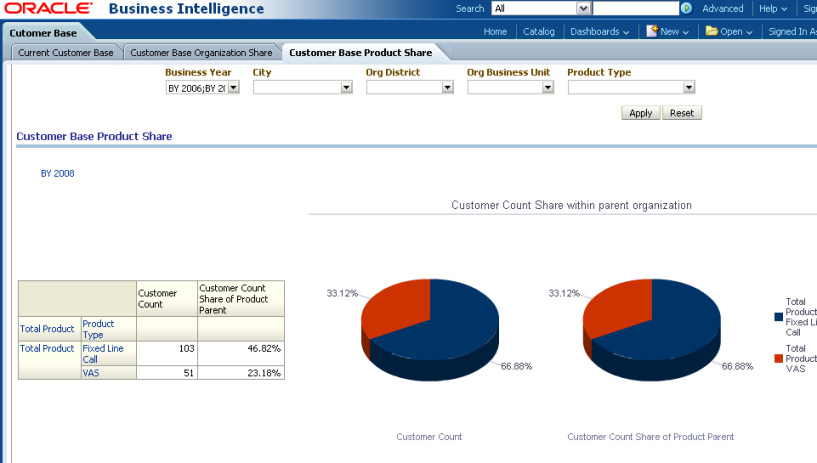The image size is (817, 463).
Task: Click Total Product header link above table rows
Action: tap(47, 329)
